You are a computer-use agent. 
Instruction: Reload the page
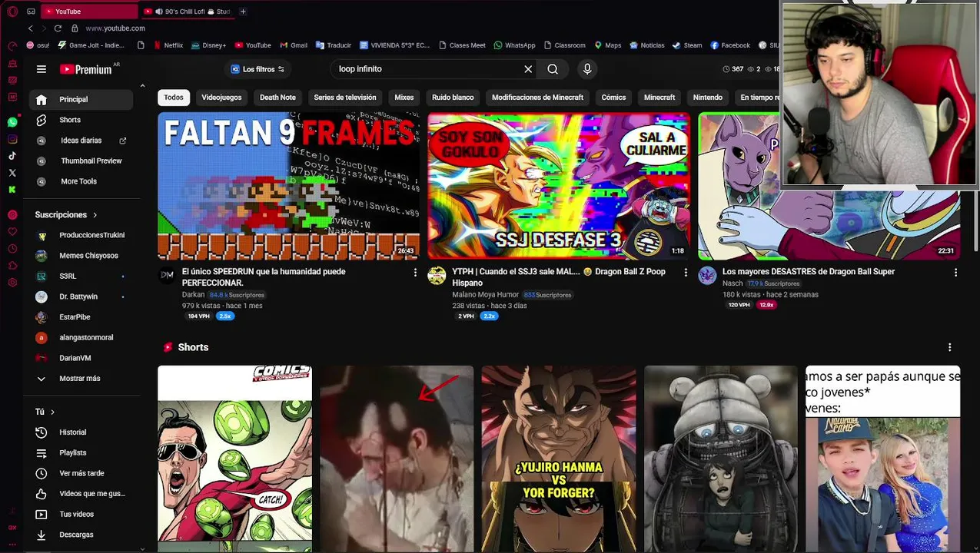tap(58, 28)
